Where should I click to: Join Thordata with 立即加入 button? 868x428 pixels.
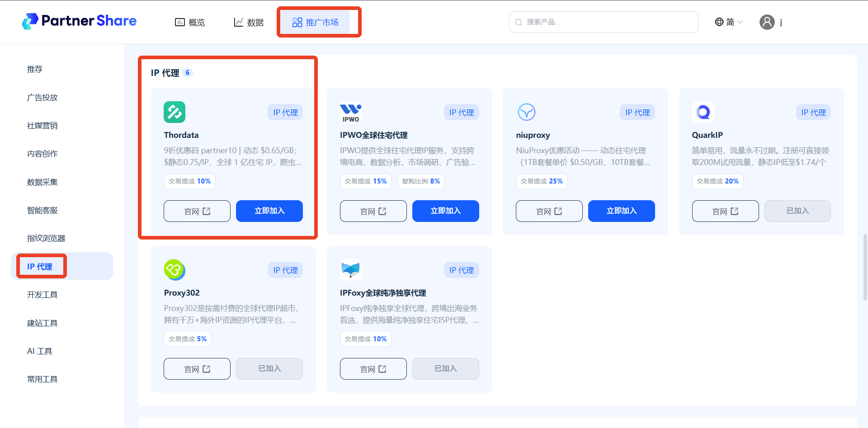(x=269, y=211)
